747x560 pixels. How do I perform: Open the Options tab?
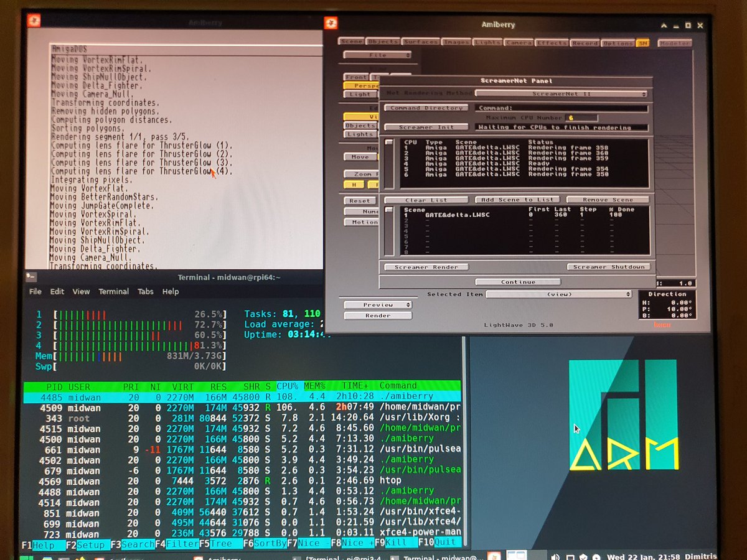tap(618, 43)
